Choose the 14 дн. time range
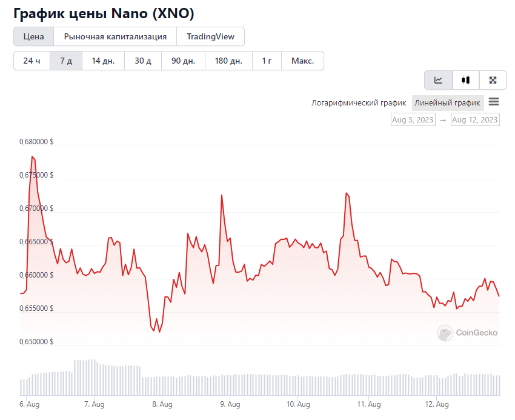 tap(103, 61)
